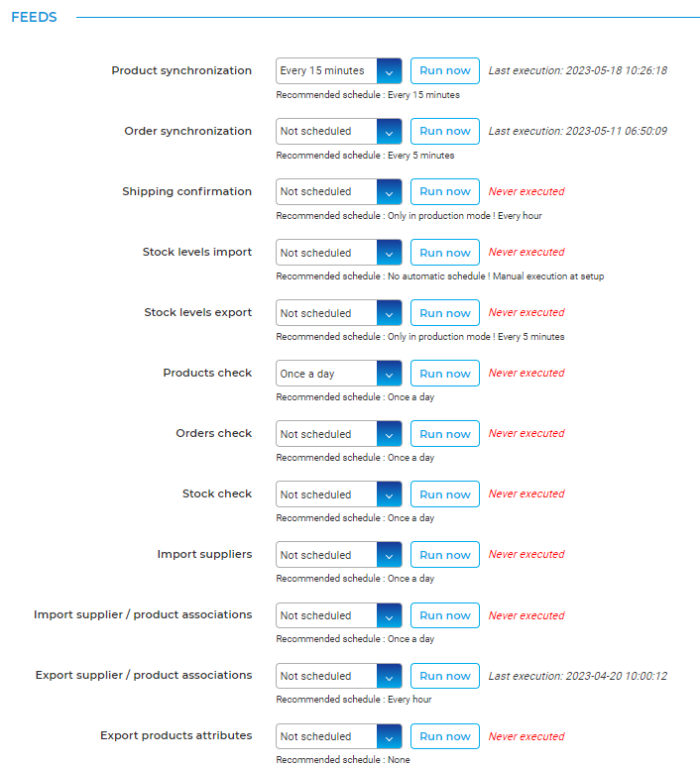Run Stock levels export now

445,313
